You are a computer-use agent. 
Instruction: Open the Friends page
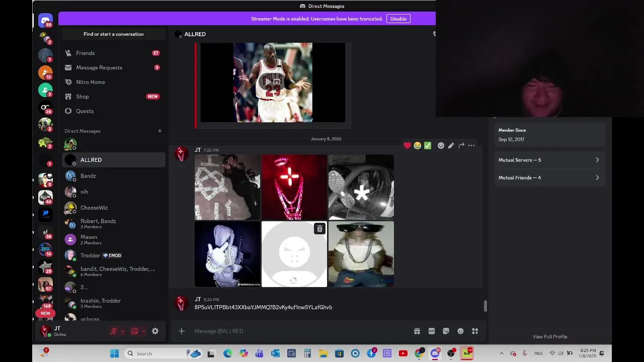(113, 53)
